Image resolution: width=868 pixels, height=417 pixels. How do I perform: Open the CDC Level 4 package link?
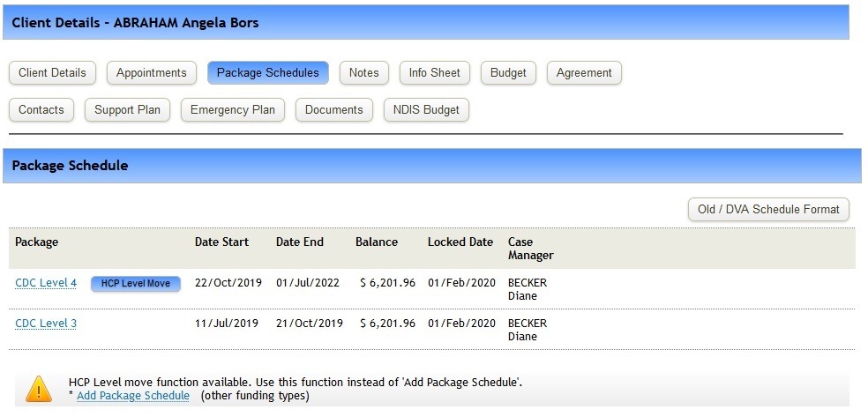pyautogui.click(x=46, y=283)
